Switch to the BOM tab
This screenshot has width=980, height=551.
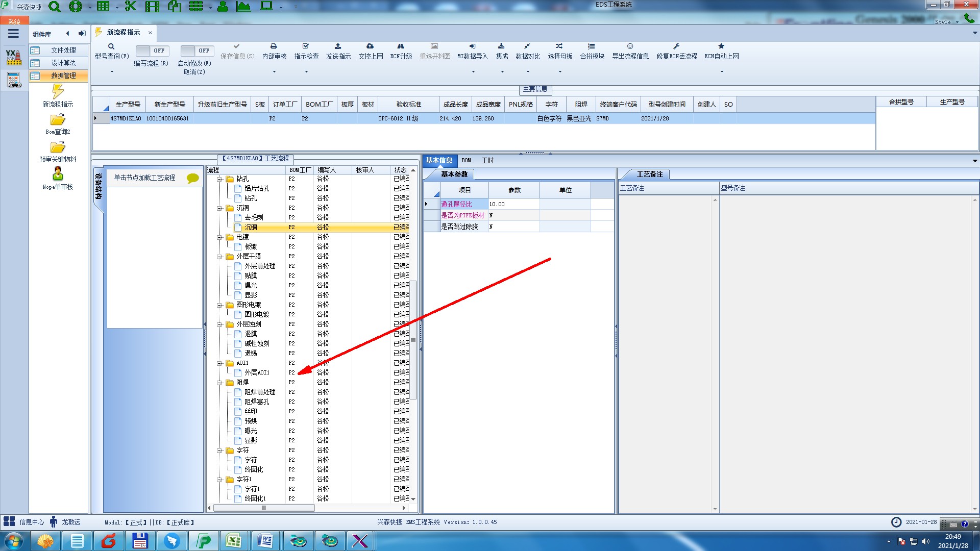click(x=466, y=160)
